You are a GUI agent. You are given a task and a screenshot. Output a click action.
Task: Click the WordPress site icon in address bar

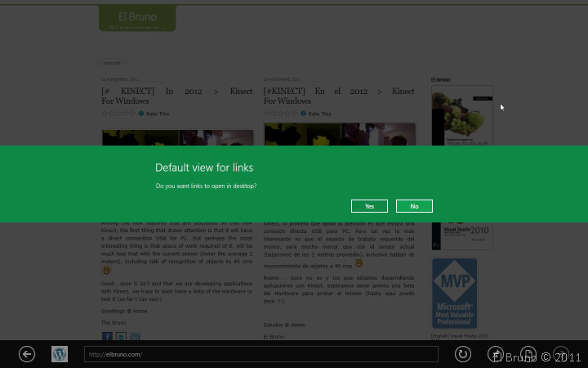[x=60, y=354]
